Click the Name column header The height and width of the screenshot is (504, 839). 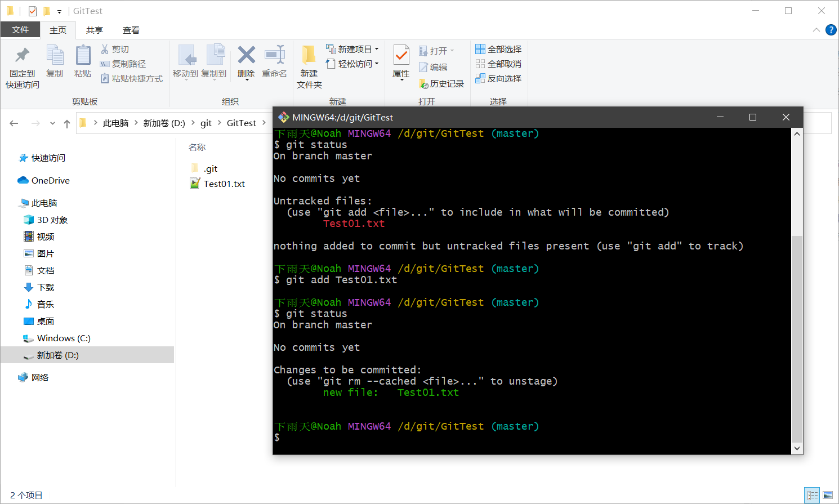coord(197,147)
